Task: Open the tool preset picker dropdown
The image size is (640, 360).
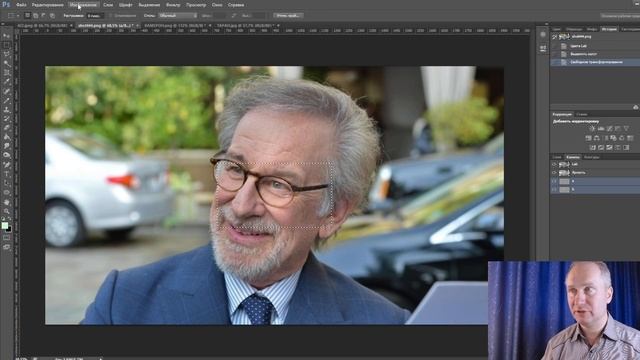Action: [x=13, y=16]
